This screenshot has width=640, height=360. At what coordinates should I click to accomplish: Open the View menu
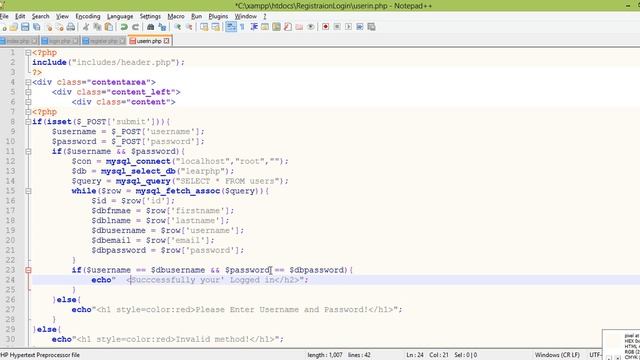62,16
